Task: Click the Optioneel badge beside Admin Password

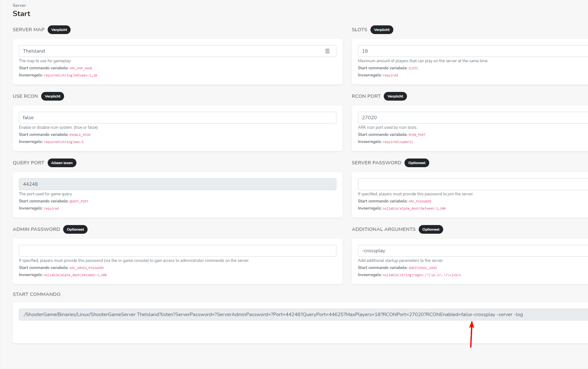Action: pos(75,229)
